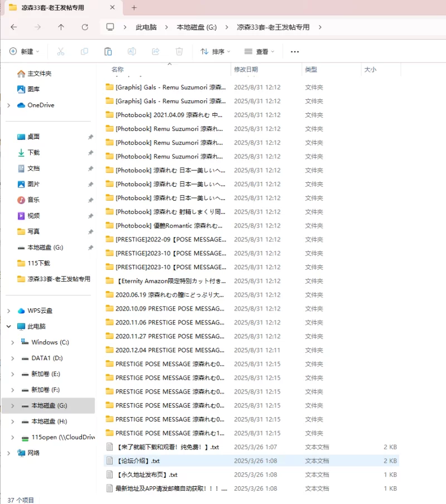446x504 pixels.
Task: Open the 新建 dropdown menu
Action: [25, 51]
